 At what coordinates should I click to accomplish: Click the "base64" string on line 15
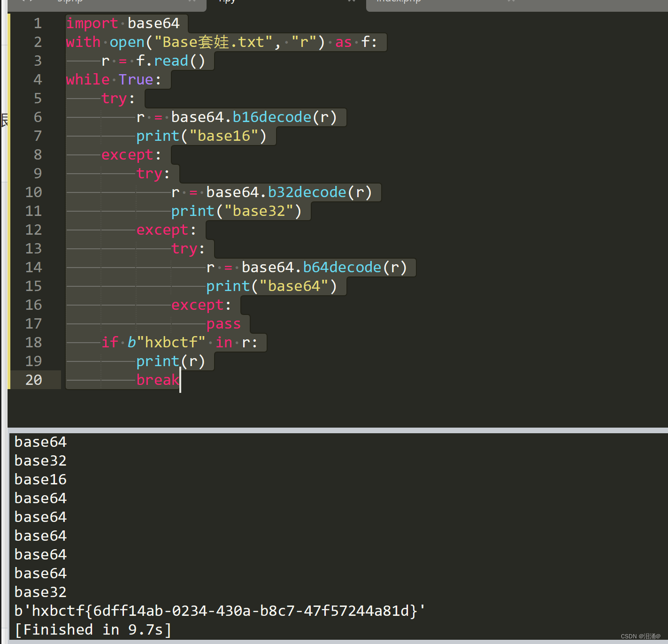pyautogui.click(x=294, y=286)
